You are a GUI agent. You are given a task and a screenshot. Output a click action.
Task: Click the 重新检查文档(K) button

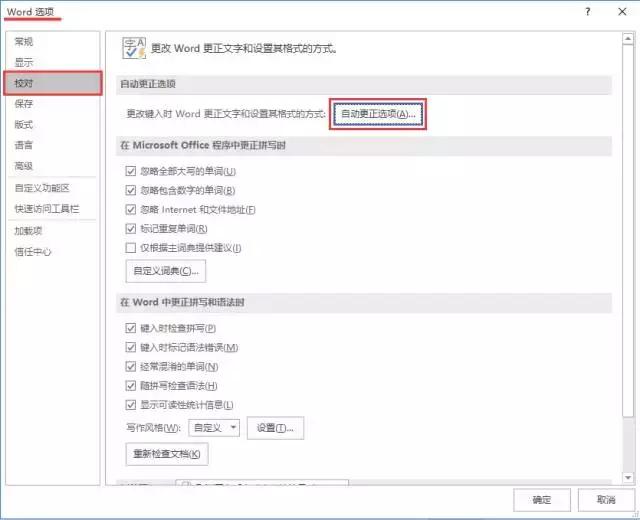167,454
